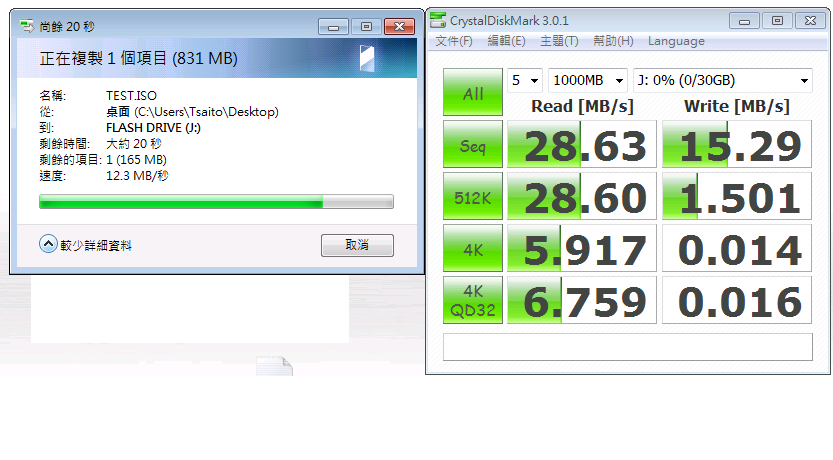Open the 主題(T) menu

click(559, 41)
